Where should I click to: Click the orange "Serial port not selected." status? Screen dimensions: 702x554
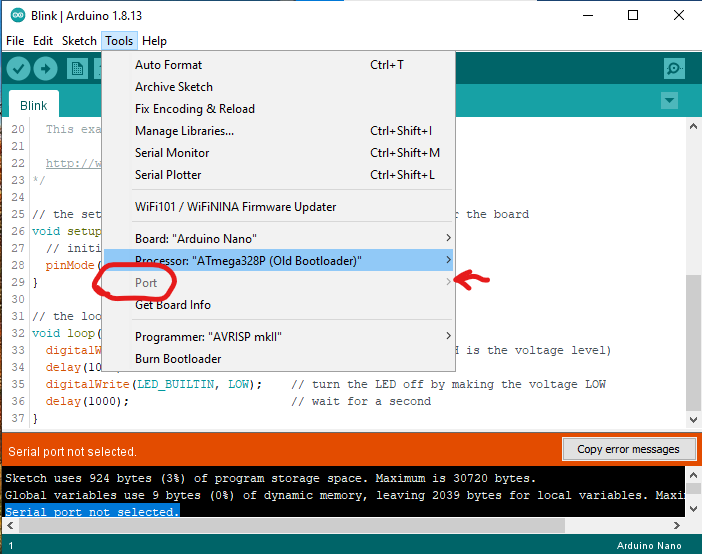point(72,451)
